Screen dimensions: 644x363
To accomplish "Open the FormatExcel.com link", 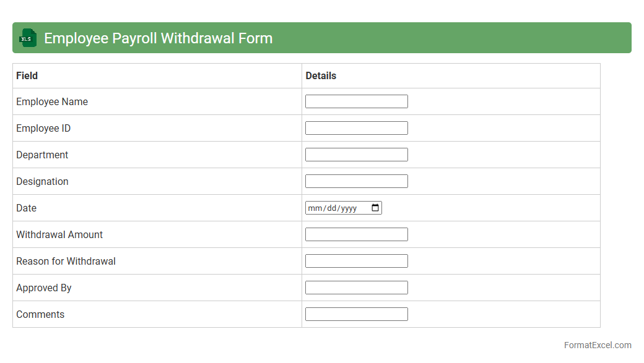I will point(597,345).
